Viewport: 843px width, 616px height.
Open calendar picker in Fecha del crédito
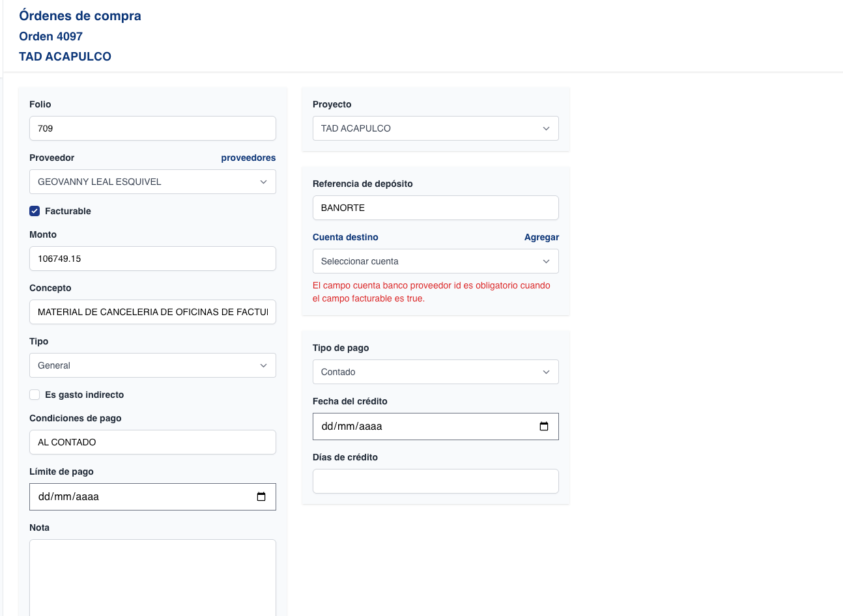point(544,427)
